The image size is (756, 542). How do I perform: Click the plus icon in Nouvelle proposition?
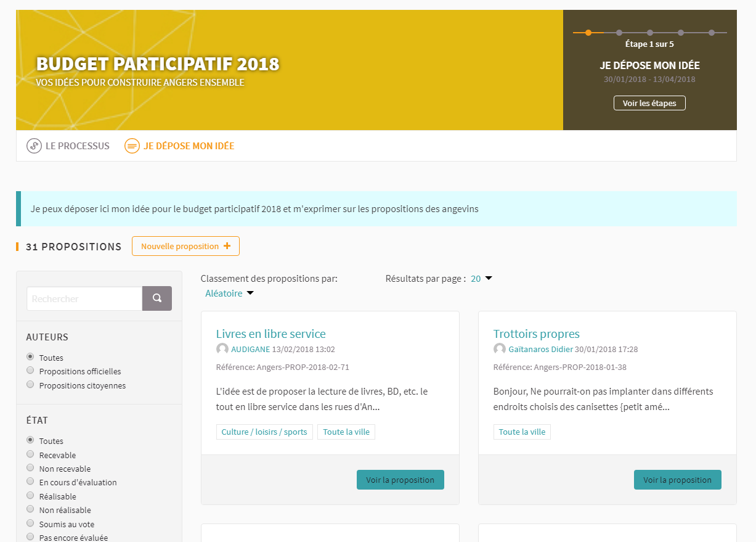(x=227, y=246)
